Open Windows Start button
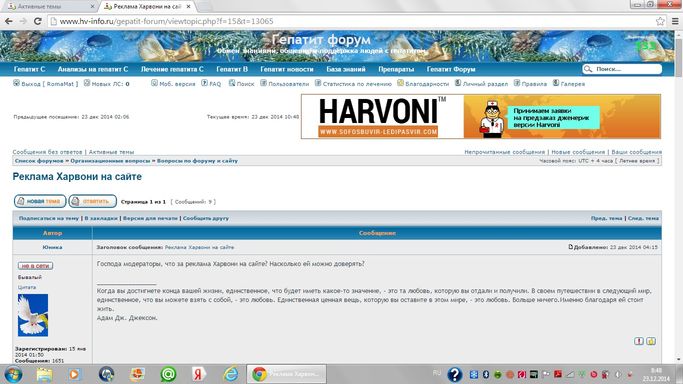 click(x=13, y=374)
